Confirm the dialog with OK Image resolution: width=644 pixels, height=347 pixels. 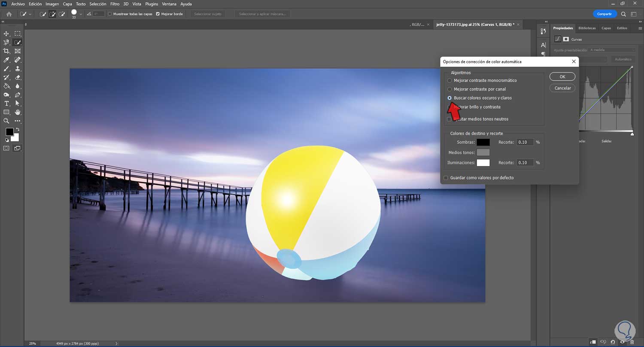pos(562,77)
